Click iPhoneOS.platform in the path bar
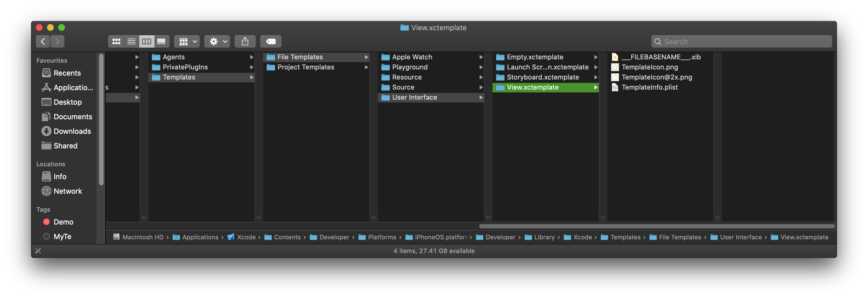Screen dimensions: 868x299 (x=441, y=237)
